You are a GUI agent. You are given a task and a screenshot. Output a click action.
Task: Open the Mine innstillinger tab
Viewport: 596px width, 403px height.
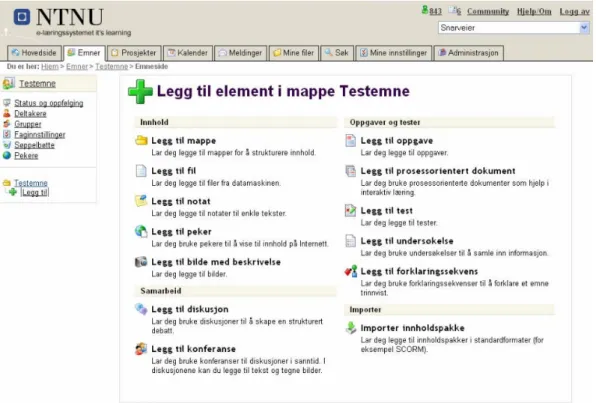394,53
